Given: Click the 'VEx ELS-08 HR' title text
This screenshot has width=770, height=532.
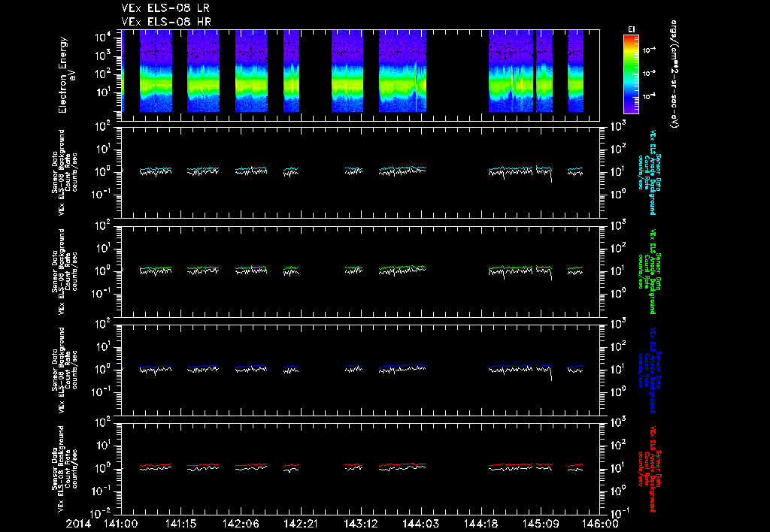Looking at the screenshot, I should (166, 22).
